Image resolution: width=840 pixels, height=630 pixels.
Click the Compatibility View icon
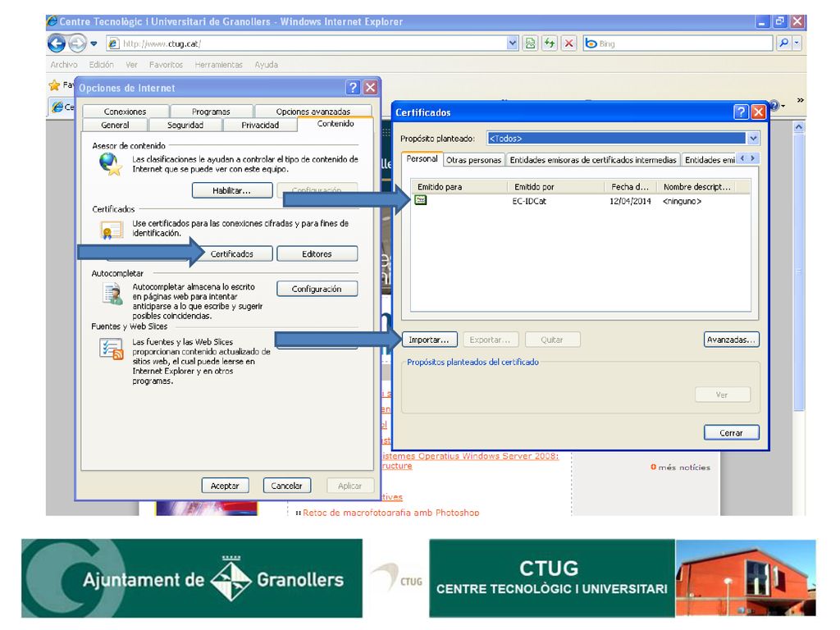pyautogui.click(x=531, y=43)
